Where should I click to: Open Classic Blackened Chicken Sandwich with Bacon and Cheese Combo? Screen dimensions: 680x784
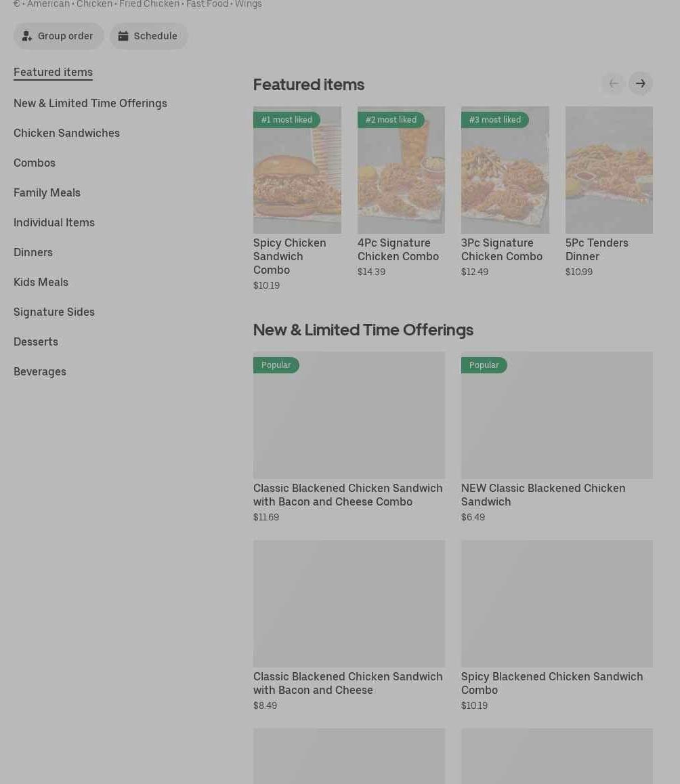[x=349, y=415]
